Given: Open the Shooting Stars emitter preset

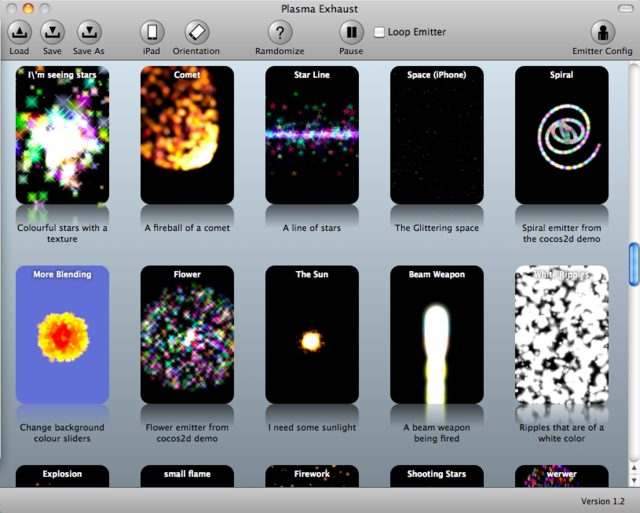Looking at the screenshot, I should coord(437,476).
